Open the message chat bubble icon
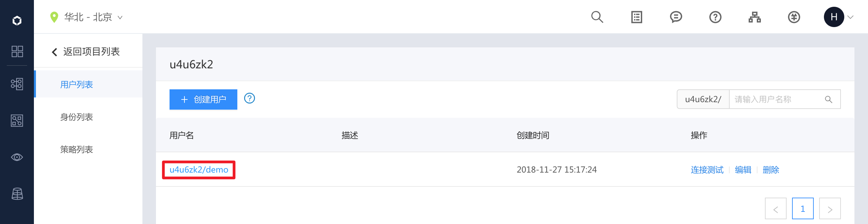The width and height of the screenshot is (868, 224). 676,17
